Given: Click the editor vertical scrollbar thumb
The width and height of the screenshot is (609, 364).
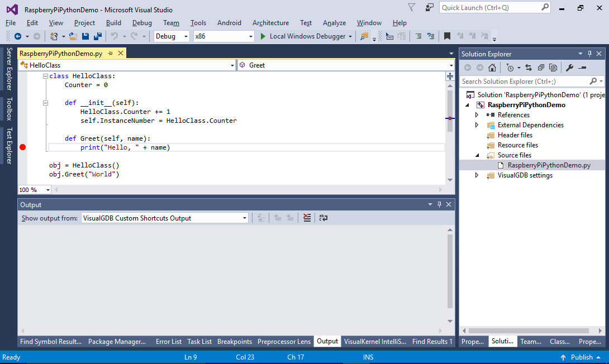Looking at the screenshot, I should point(450,111).
